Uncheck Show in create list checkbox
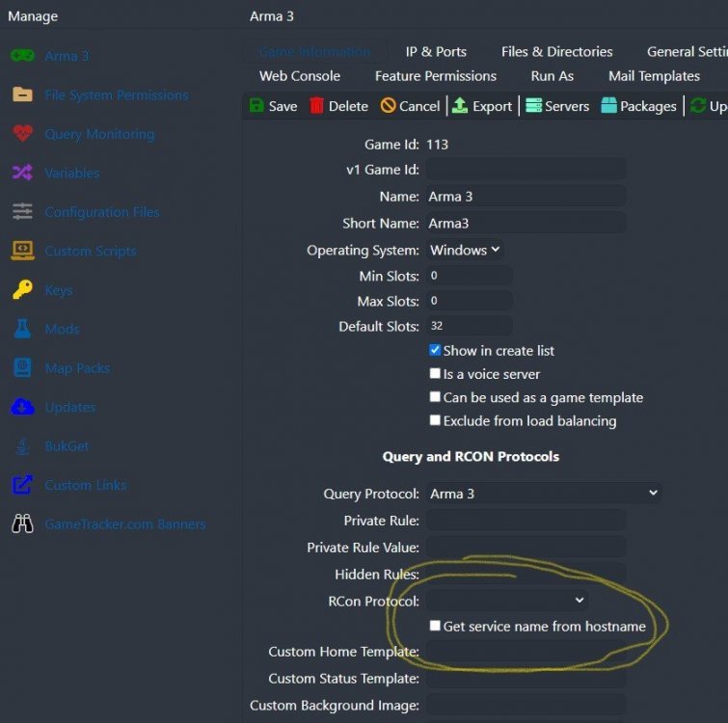The height and width of the screenshot is (723, 728). tap(435, 351)
